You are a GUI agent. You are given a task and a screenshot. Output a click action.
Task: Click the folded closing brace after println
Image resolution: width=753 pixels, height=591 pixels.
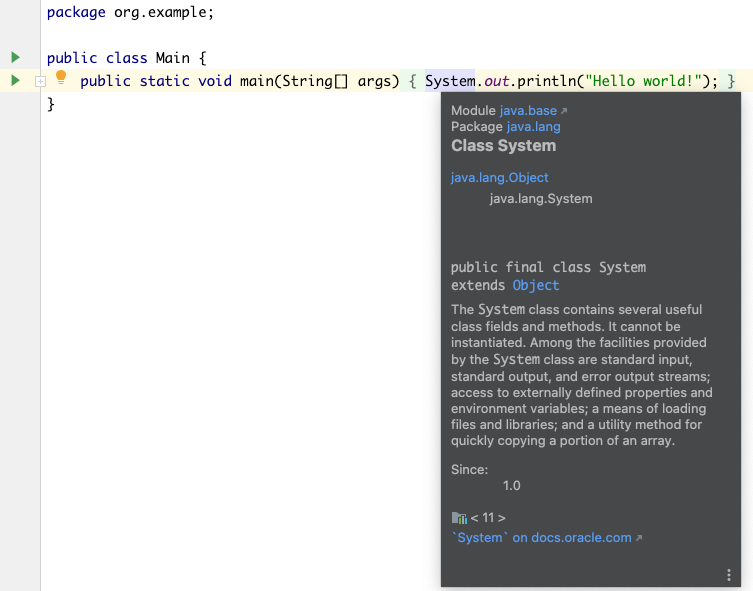(730, 81)
